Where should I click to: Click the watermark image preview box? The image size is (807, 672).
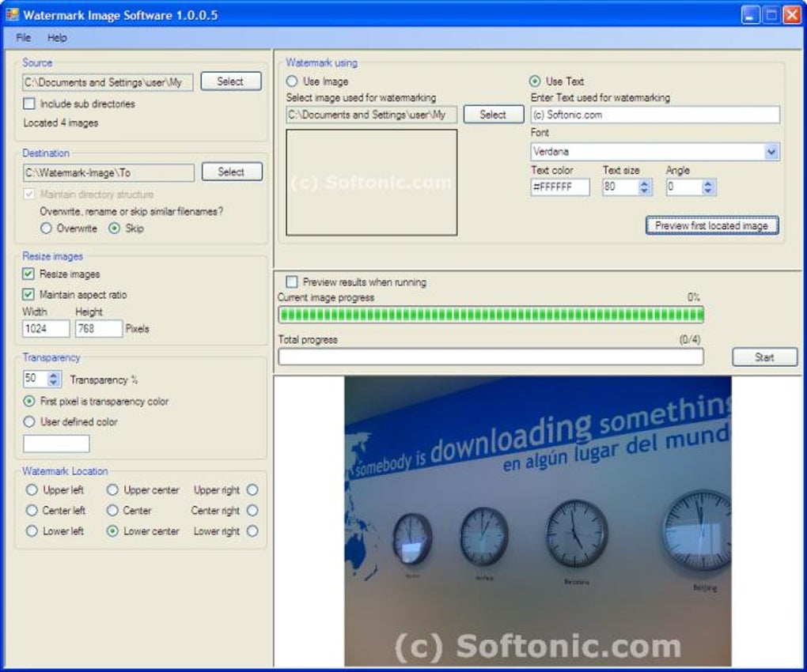372,183
